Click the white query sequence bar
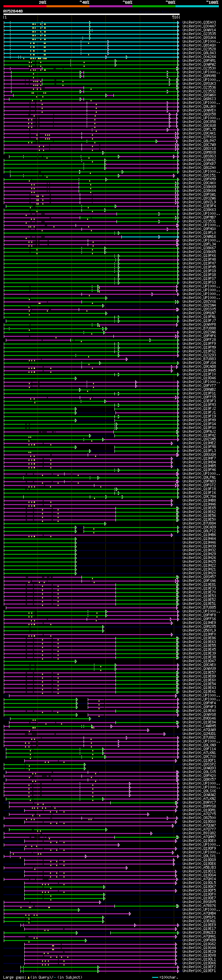 pos(92,15)
